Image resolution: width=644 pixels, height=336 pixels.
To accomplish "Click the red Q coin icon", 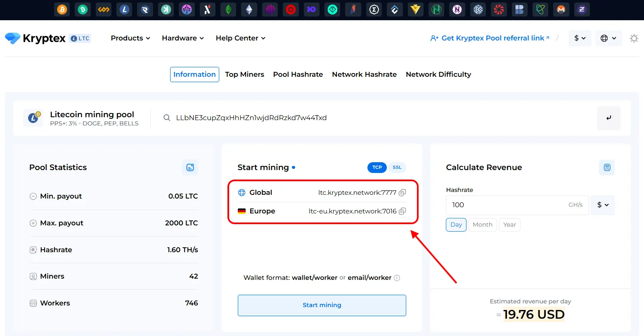I will 291,9.
